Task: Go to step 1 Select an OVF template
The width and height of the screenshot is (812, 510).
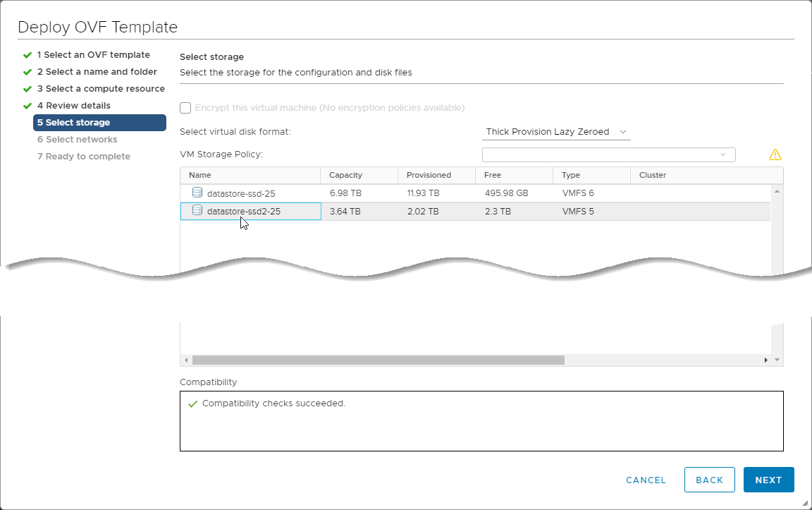Action: (x=93, y=55)
